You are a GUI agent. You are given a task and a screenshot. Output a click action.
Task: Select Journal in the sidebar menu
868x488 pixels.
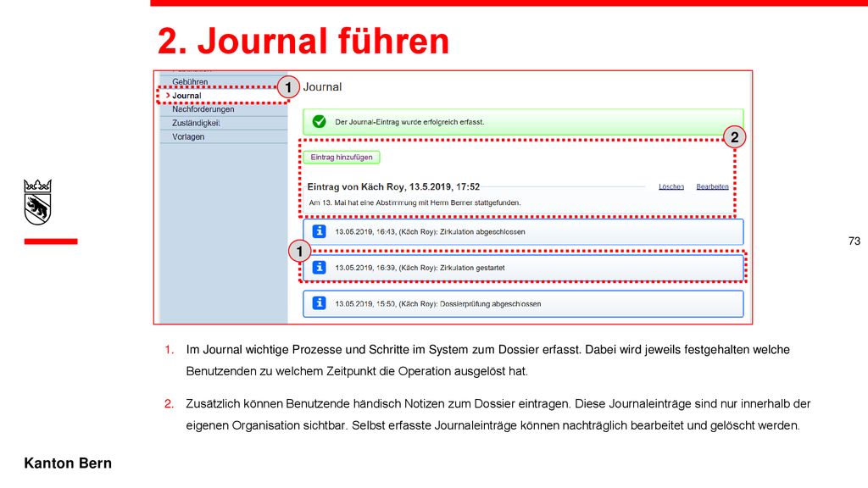(186, 96)
